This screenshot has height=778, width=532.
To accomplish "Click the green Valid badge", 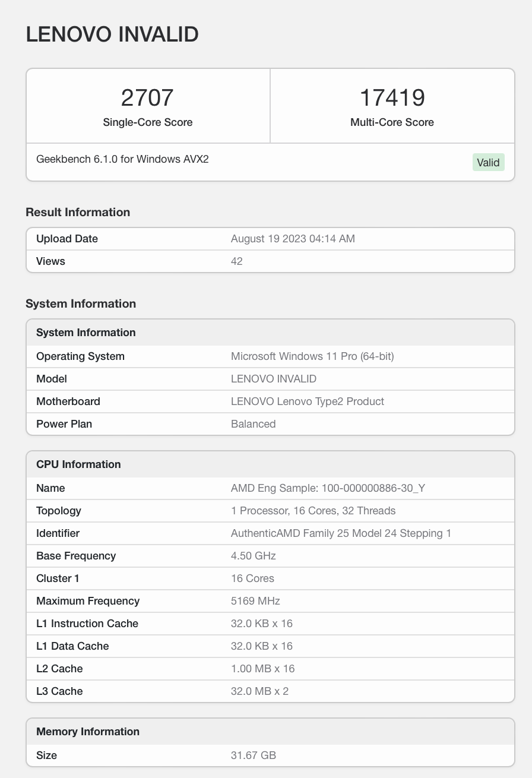I will click(x=488, y=162).
